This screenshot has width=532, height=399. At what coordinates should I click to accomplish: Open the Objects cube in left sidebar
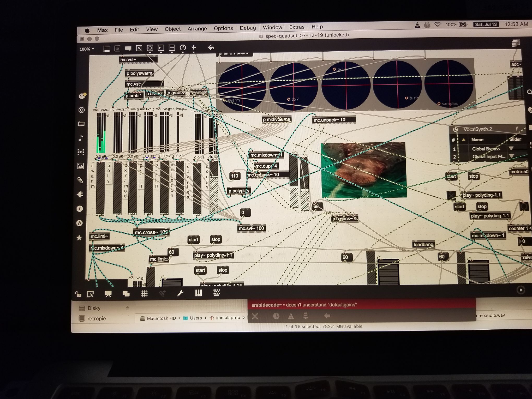point(82,96)
